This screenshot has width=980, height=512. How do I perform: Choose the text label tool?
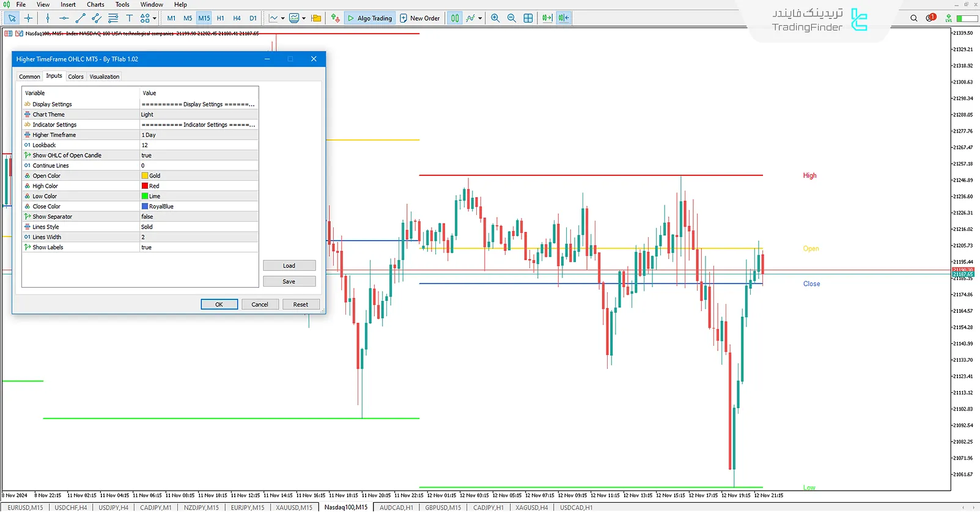pos(129,18)
